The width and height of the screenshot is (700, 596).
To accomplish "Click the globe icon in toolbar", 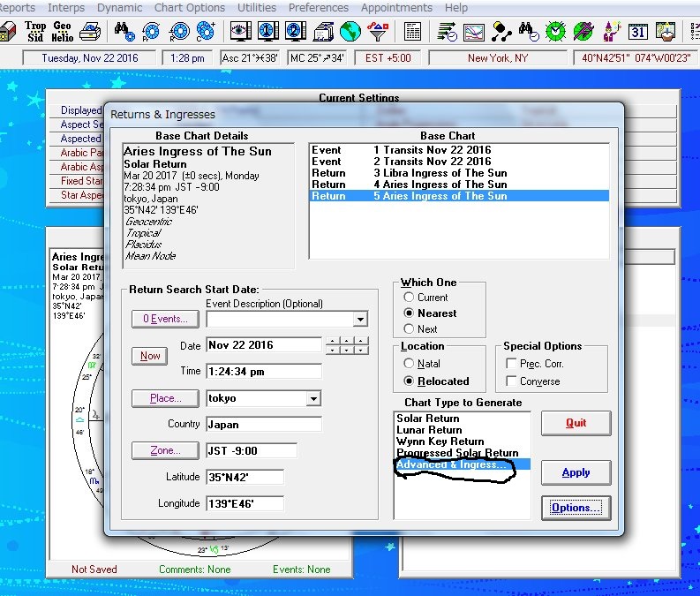I will coord(351,33).
